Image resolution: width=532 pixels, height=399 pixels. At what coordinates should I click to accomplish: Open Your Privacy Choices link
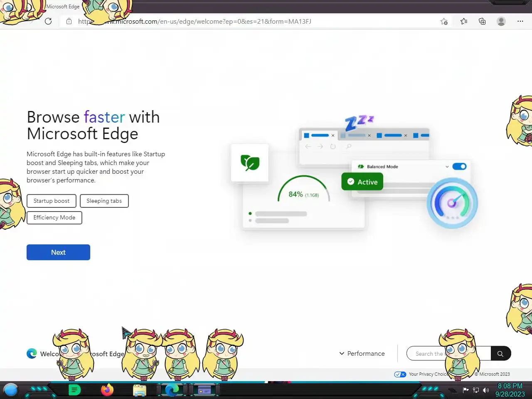428,374
